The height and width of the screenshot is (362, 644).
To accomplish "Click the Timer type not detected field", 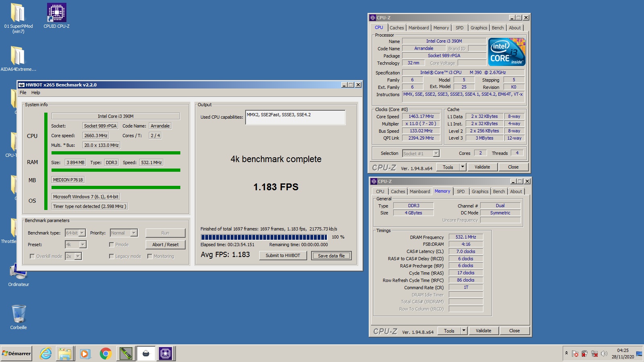I will 89,206.
